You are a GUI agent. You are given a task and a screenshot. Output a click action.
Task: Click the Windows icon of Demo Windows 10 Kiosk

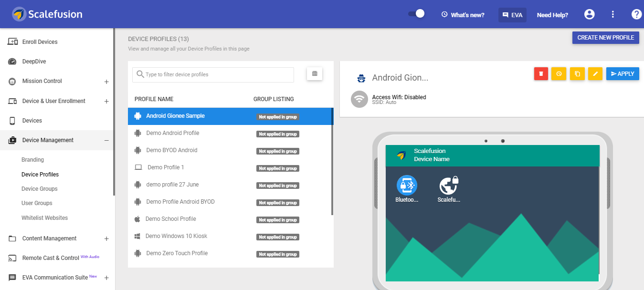pyautogui.click(x=137, y=236)
